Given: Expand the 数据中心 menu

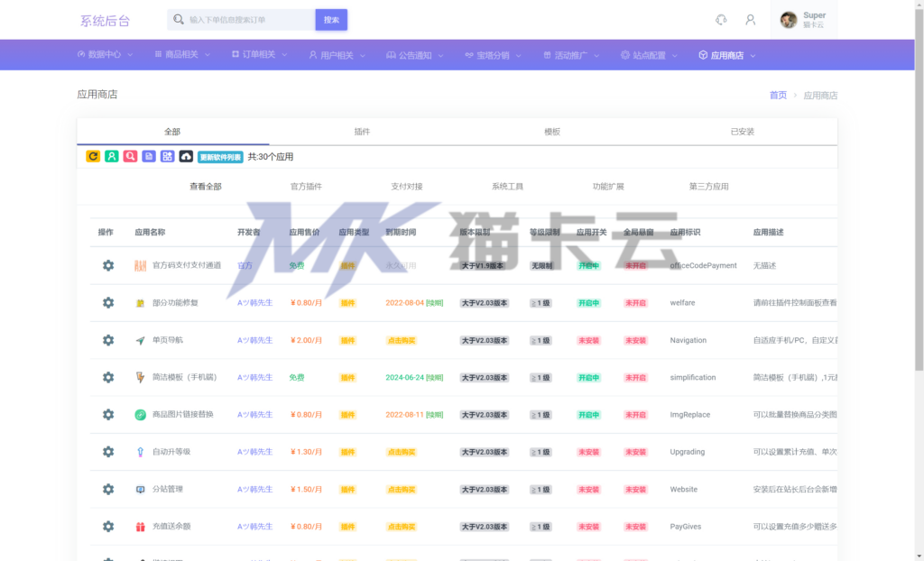Looking at the screenshot, I should click(x=105, y=54).
